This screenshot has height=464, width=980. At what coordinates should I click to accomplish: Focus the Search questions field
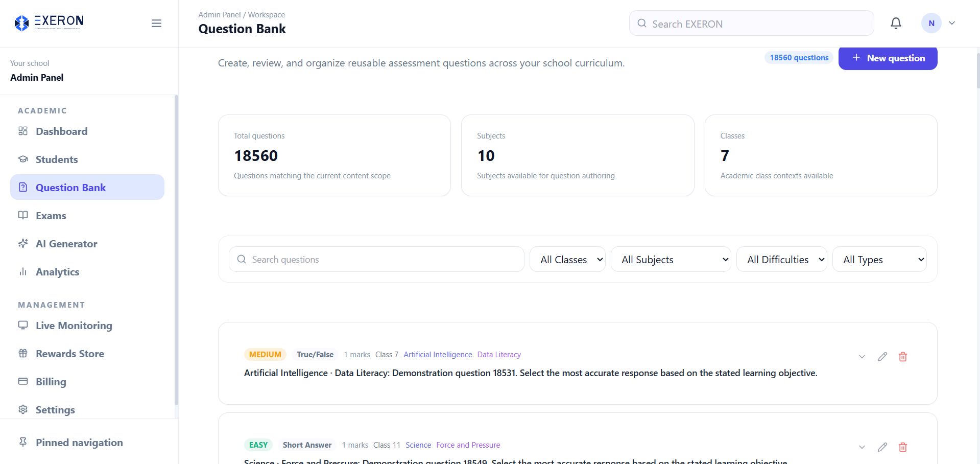pos(376,260)
